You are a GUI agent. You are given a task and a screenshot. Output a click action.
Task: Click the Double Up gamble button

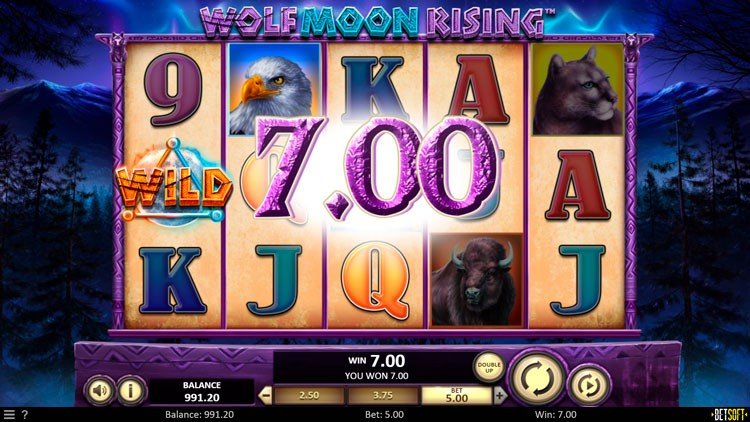tap(489, 367)
